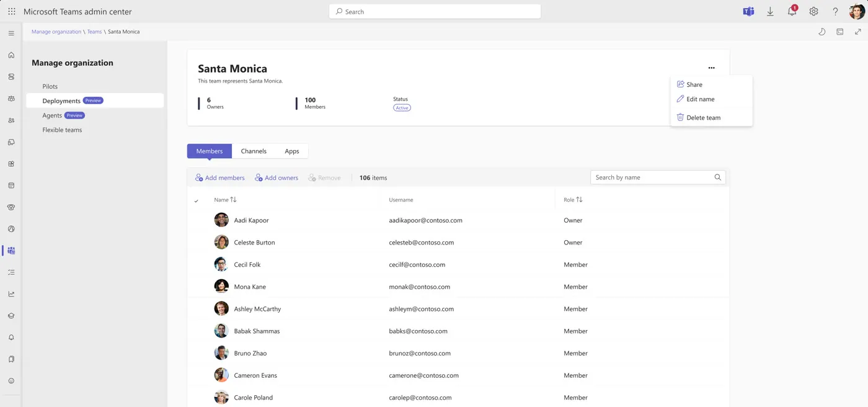Launch Microsoft Teams from header icon
Screen dimensions: 868x407
[748, 11]
